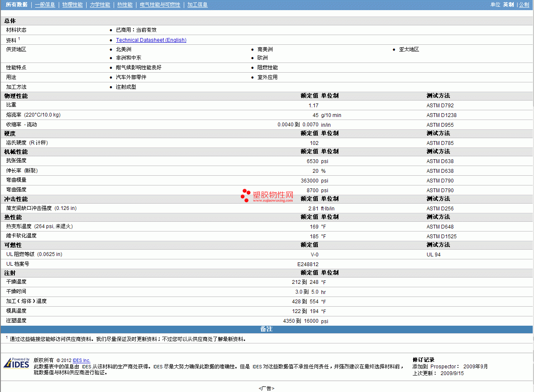Click 已商用：当前有效 status text
Image resolution: width=534 pixels, height=392 pixels.
(x=136, y=30)
